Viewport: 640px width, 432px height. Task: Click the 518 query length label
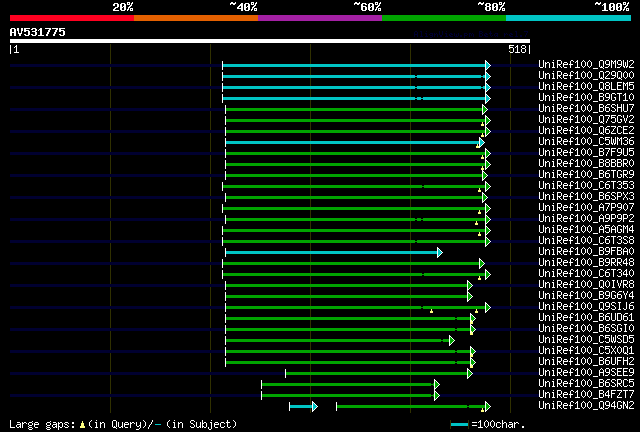517,49
